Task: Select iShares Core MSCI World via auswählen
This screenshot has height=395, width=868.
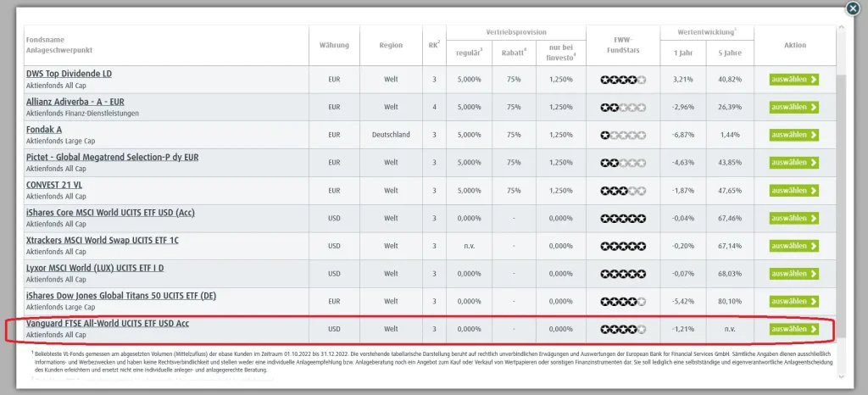Action: (794, 218)
